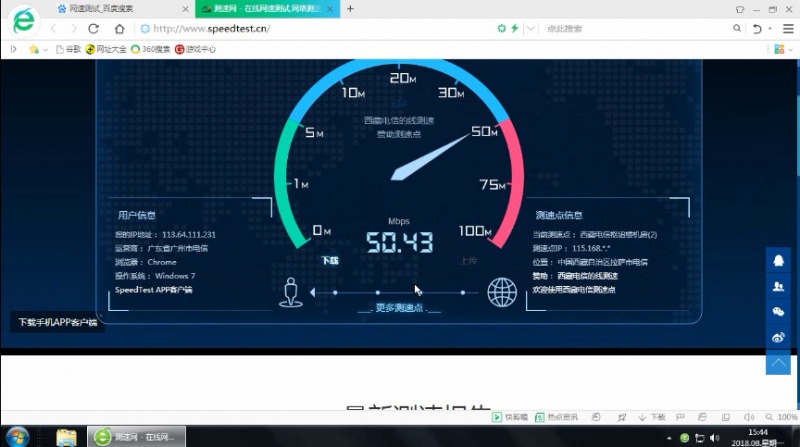Click the bell notification sidebar icon
Screen dimensions: 800x447
(778, 261)
